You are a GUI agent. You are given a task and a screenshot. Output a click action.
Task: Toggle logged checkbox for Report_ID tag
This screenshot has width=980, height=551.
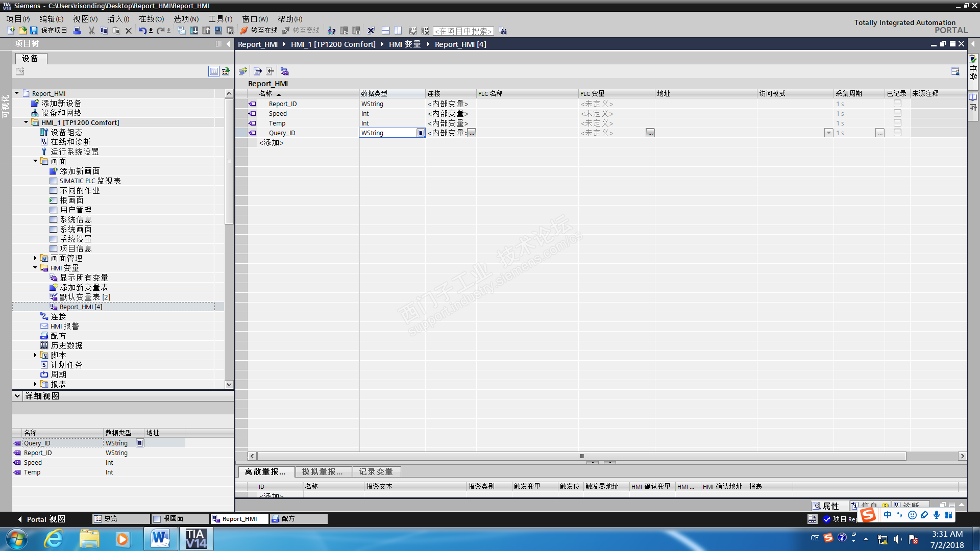(897, 104)
